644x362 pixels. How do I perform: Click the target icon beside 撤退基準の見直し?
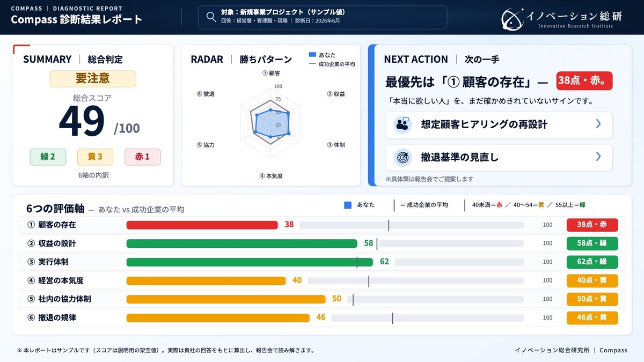tap(402, 157)
